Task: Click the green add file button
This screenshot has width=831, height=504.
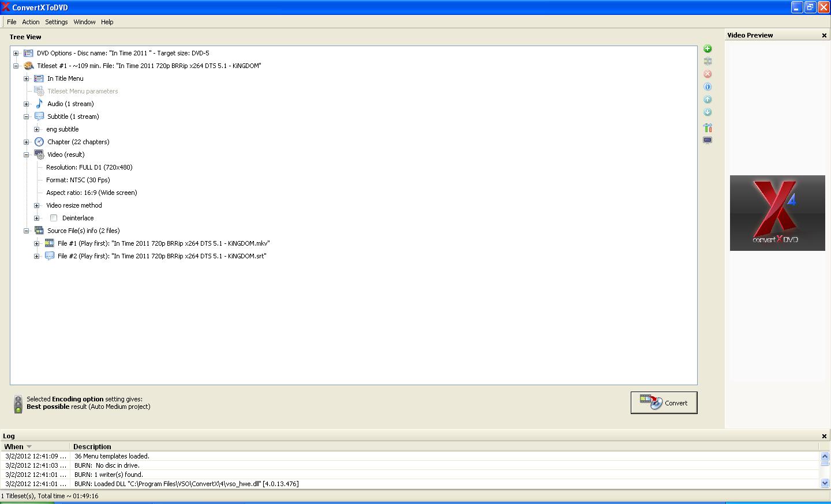Action: [708, 48]
